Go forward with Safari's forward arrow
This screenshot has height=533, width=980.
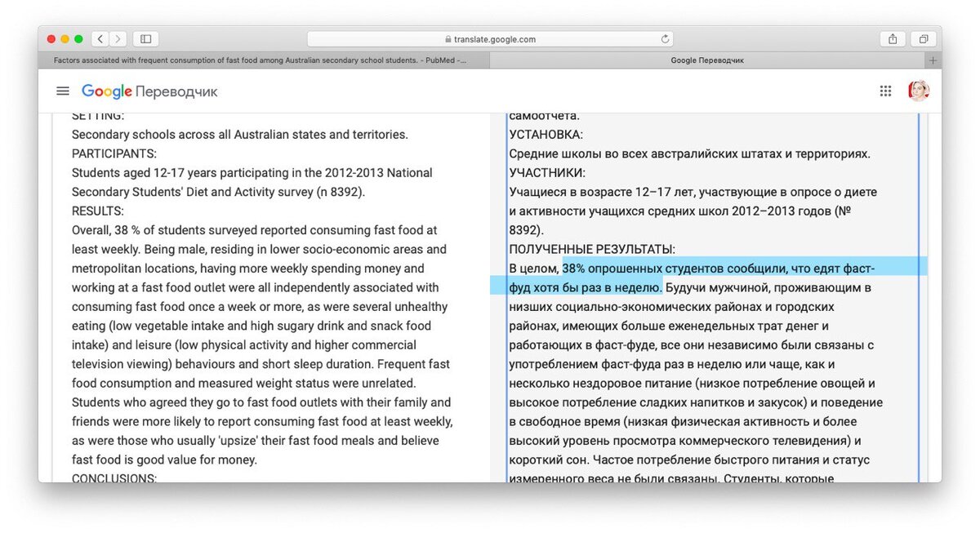pyautogui.click(x=118, y=39)
